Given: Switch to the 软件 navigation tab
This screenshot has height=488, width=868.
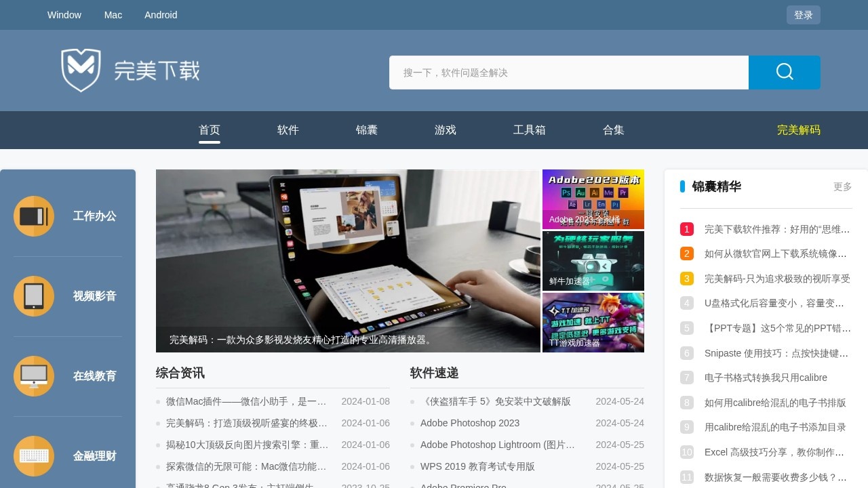Looking at the screenshot, I should tap(288, 130).
